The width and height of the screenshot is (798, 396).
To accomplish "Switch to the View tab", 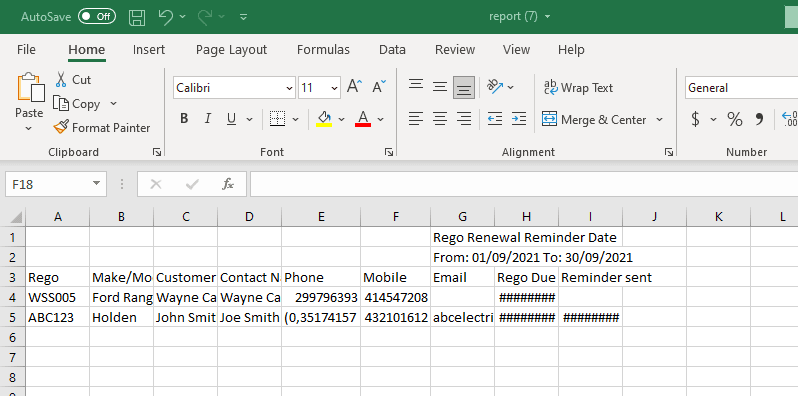I will tap(516, 49).
